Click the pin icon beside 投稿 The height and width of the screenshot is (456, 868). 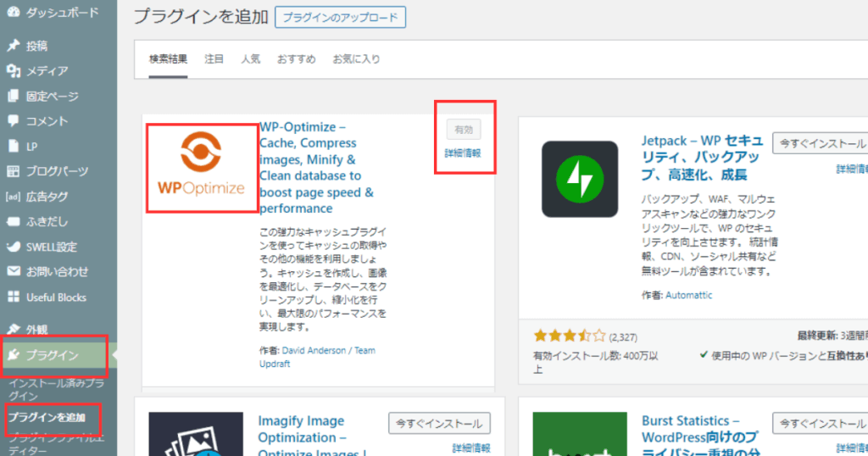[x=14, y=46]
